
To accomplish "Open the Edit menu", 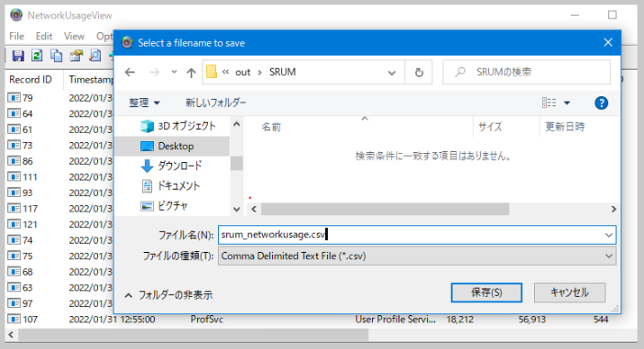I will pos(44,36).
